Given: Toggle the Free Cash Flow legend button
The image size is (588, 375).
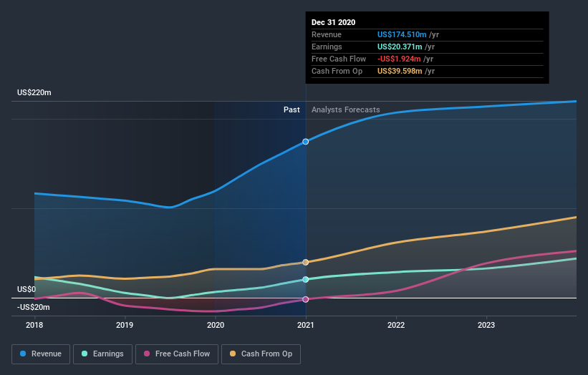Looking at the screenshot, I should (177, 354).
